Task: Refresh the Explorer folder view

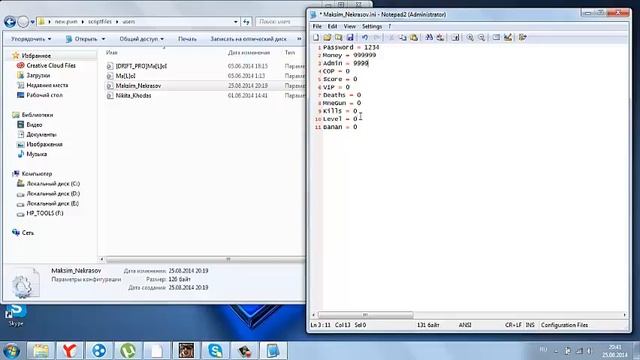Action: point(246,22)
